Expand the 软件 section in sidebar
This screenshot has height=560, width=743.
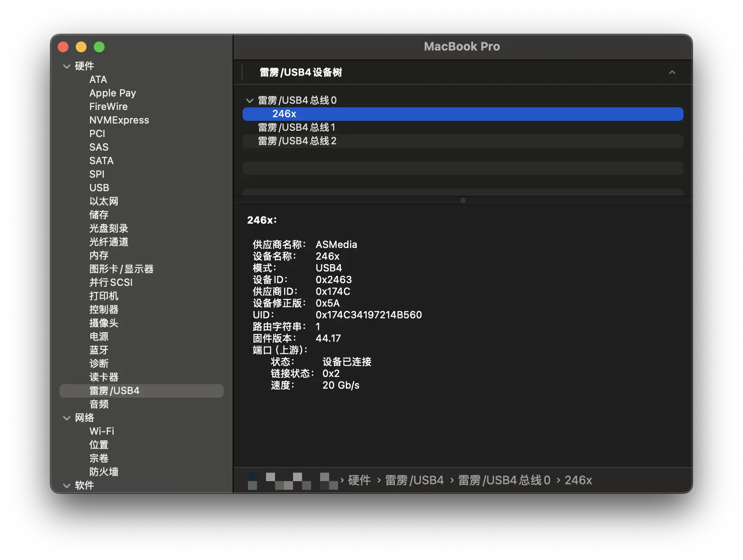click(x=67, y=486)
